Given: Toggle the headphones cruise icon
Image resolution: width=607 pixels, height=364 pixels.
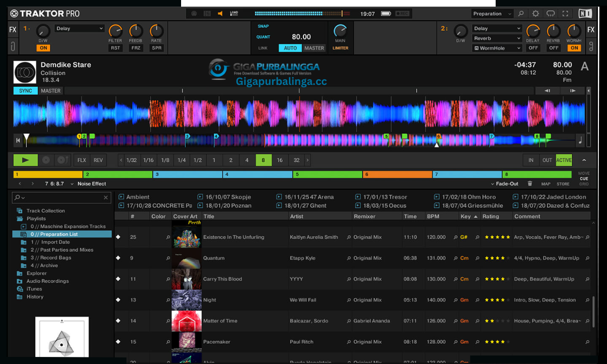Looking at the screenshot, I should pyautogui.click(x=551, y=14).
